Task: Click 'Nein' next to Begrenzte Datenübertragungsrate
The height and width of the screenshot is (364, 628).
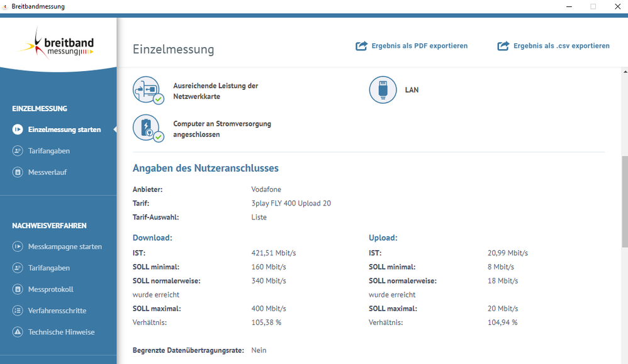Action: (259, 350)
